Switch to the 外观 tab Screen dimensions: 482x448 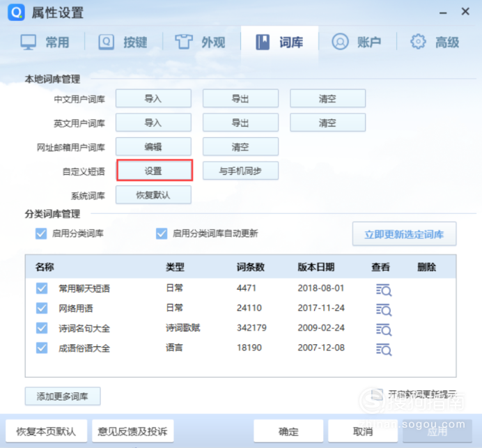coord(201,42)
